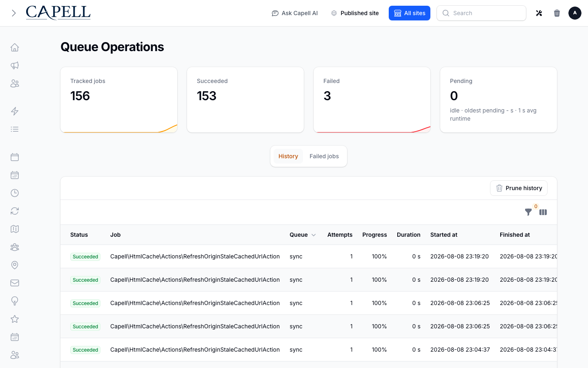Switch to the Failed jobs tab

[x=324, y=156]
